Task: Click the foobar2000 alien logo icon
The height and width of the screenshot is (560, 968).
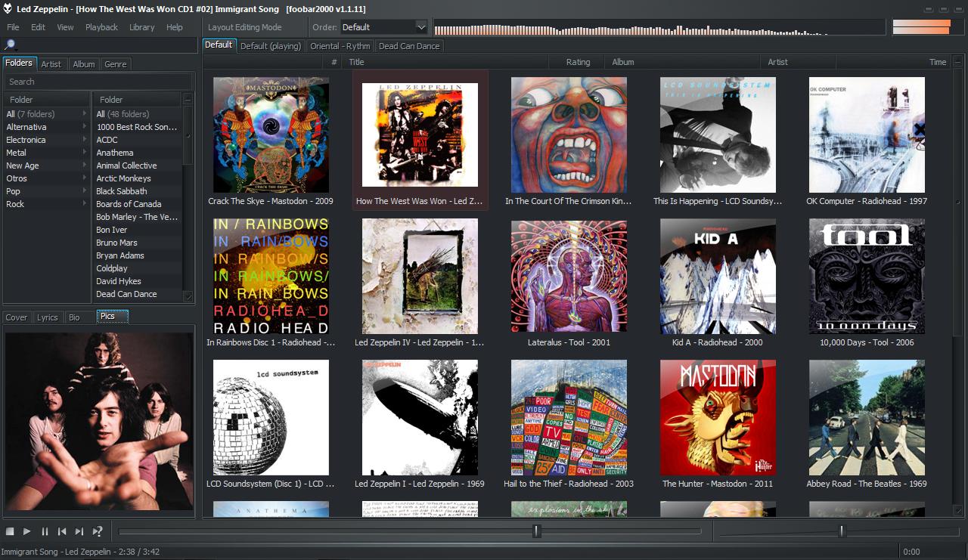Action: click(8, 8)
